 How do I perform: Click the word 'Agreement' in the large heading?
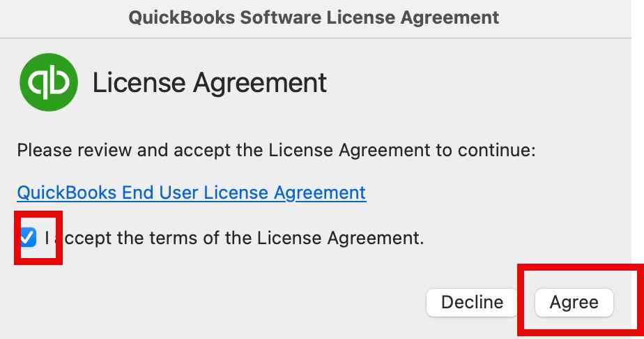[x=260, y=83]
